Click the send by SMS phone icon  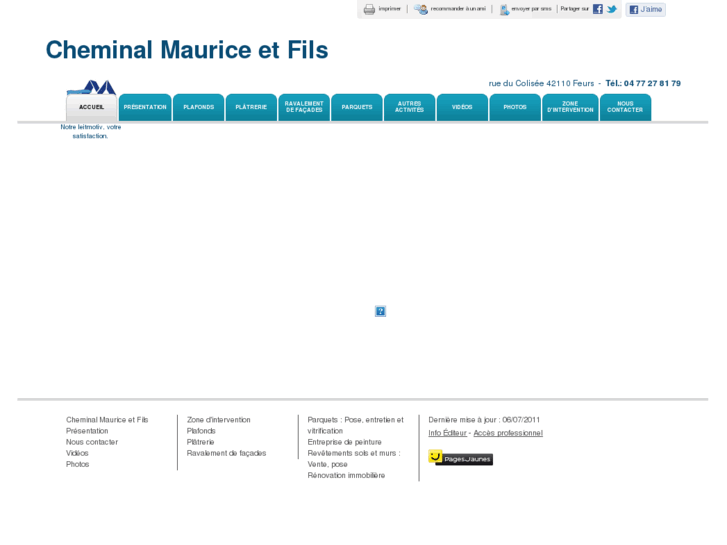(x=504, y=9)
